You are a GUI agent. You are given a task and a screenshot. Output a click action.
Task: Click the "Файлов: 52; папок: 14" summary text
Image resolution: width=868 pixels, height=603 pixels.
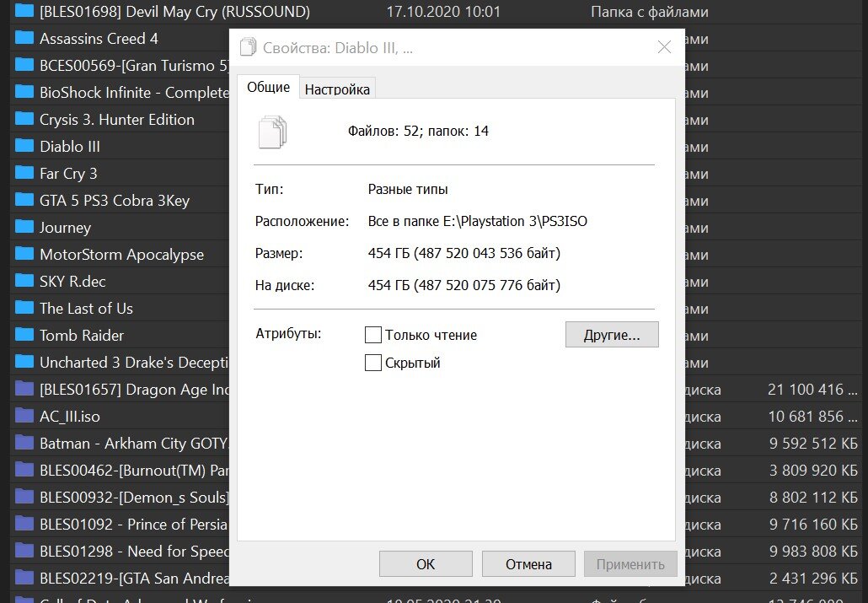(x=418, y=132)
